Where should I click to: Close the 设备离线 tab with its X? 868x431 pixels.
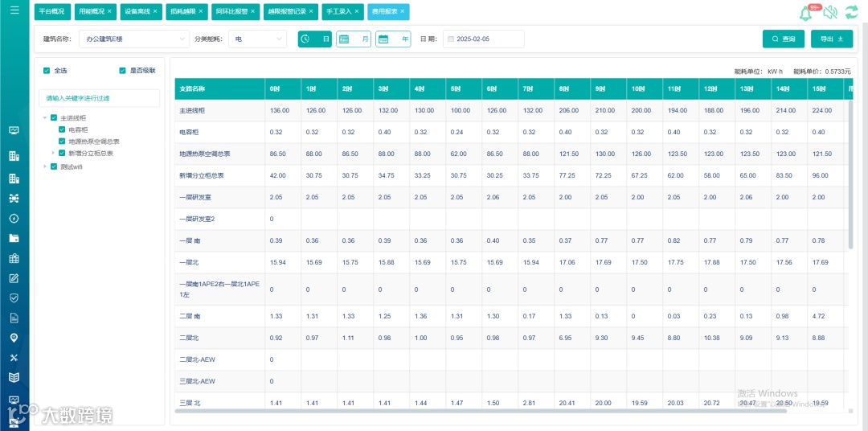click(x=155, y=11)
